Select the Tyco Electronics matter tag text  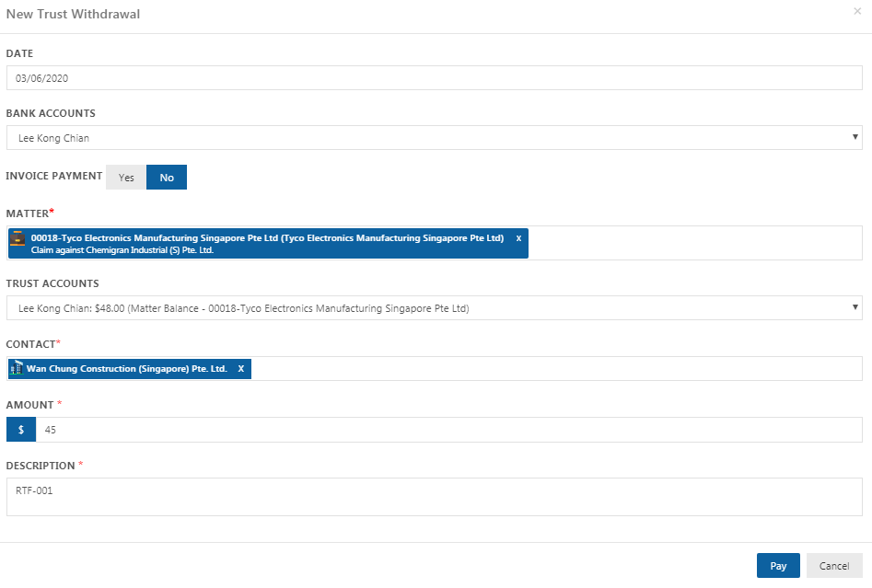tap(268, 237)
